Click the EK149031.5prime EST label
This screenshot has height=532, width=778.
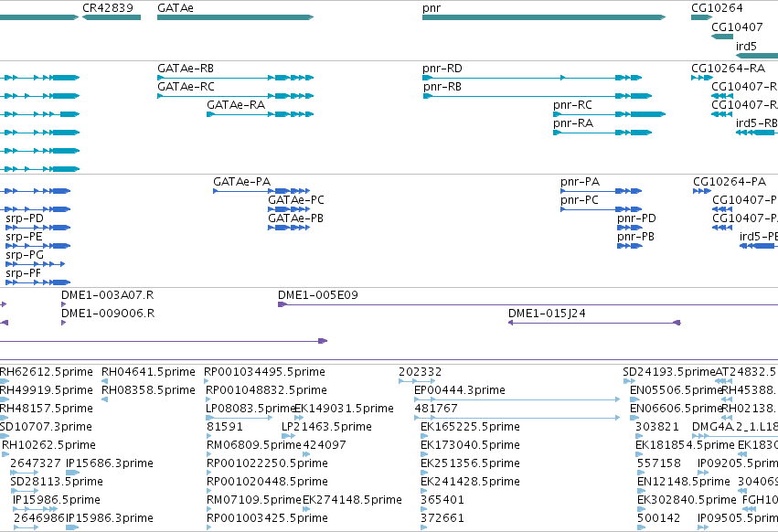[x=344, y=409]
